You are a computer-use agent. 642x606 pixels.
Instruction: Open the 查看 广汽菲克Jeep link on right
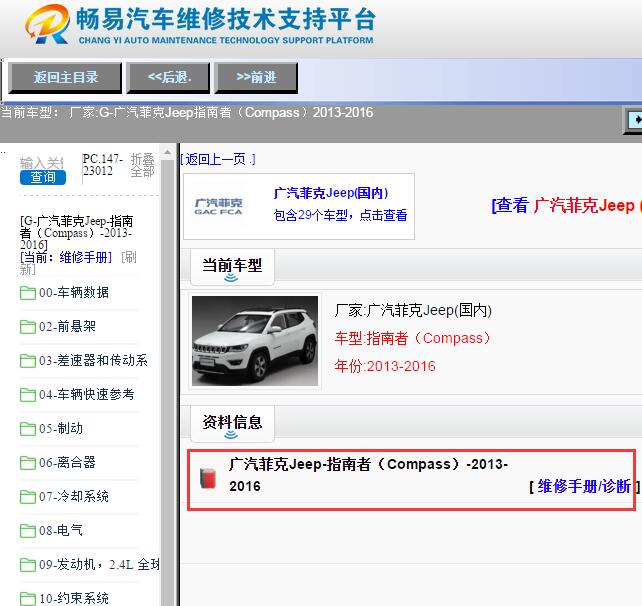tap(566, 205)
